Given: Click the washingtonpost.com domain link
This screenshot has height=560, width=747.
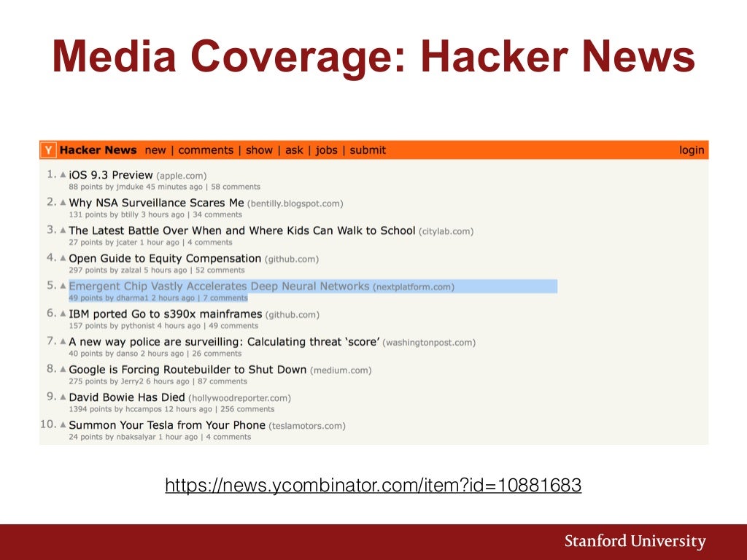Looking at the screenshot, I should tap(429, 343).
